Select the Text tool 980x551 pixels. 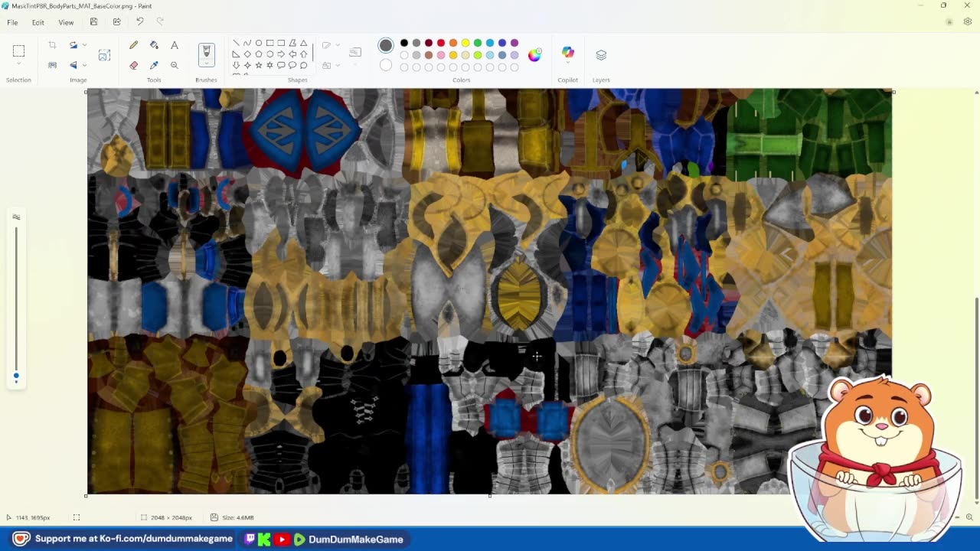pyautogui.click(x=175, y=45)
